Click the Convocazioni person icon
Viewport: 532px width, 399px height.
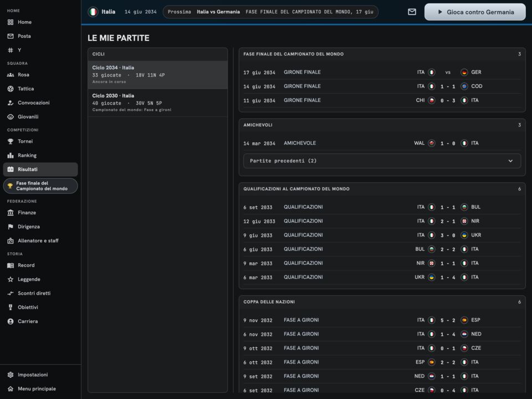pos(11,103)
